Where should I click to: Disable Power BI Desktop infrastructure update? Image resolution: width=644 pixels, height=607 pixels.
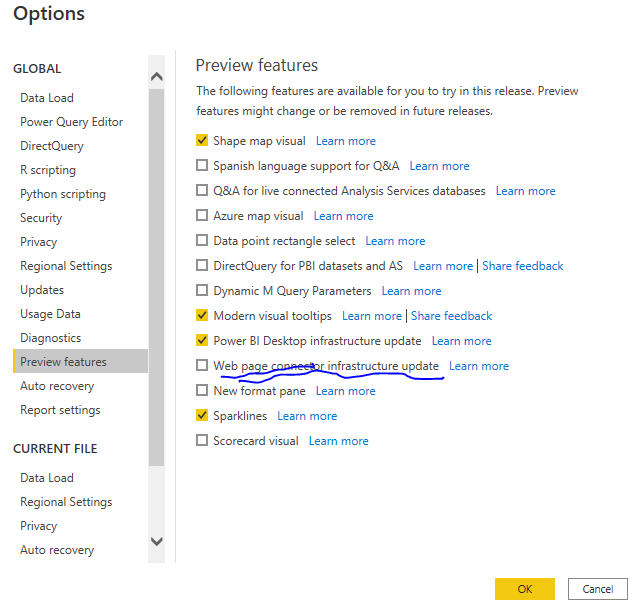[202, 340]
